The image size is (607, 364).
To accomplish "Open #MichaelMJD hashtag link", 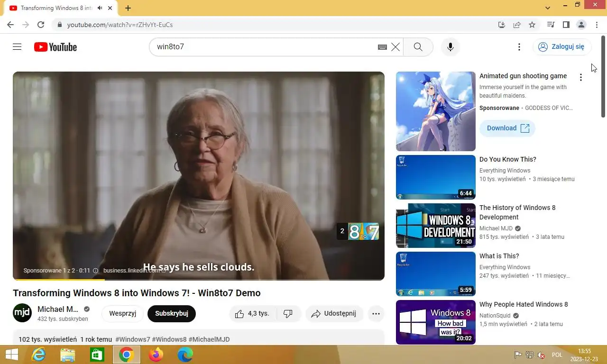I will pyautogui.click(x=209, y=339).
